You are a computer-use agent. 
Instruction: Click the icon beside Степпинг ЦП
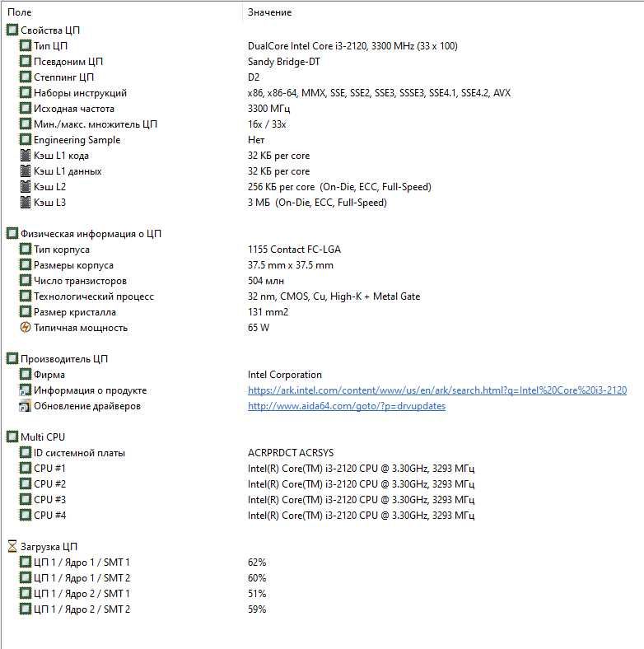26,77
